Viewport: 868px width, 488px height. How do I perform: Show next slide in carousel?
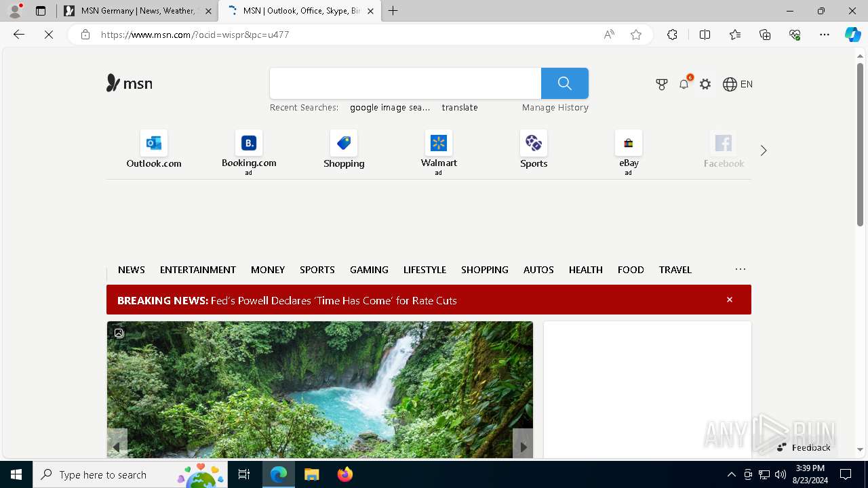click(x=523, y=447)
